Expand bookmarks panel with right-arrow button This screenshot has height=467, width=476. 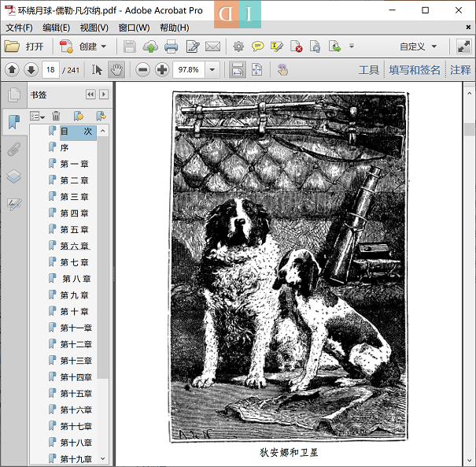pos(104,95)
